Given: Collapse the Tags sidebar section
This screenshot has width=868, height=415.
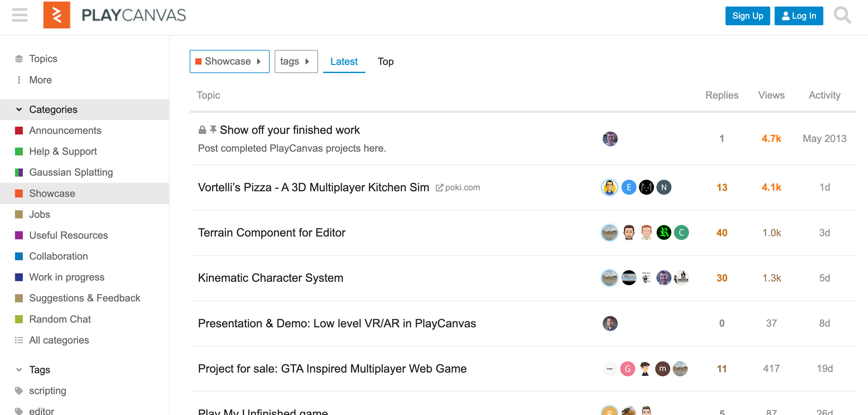Looking at the screenshot, I should (x=19, y=369).
